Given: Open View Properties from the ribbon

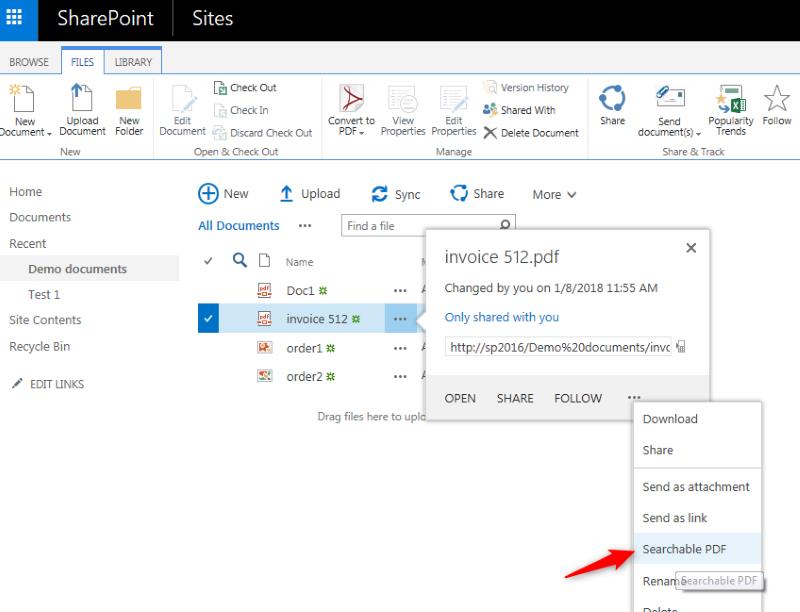Looking at the screenshot, I should click(x=403, y=110).
